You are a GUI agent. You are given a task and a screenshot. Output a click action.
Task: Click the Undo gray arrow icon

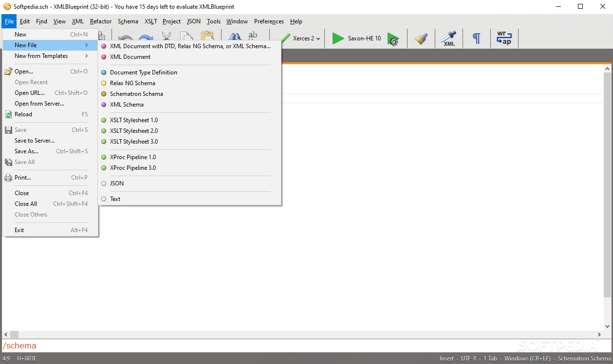(x=126, y=38)
